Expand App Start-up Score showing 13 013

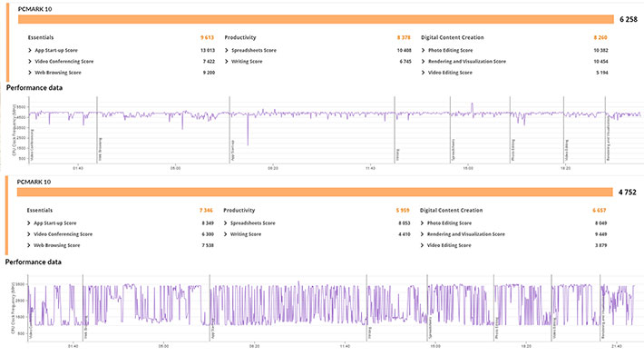pos(30,50)
